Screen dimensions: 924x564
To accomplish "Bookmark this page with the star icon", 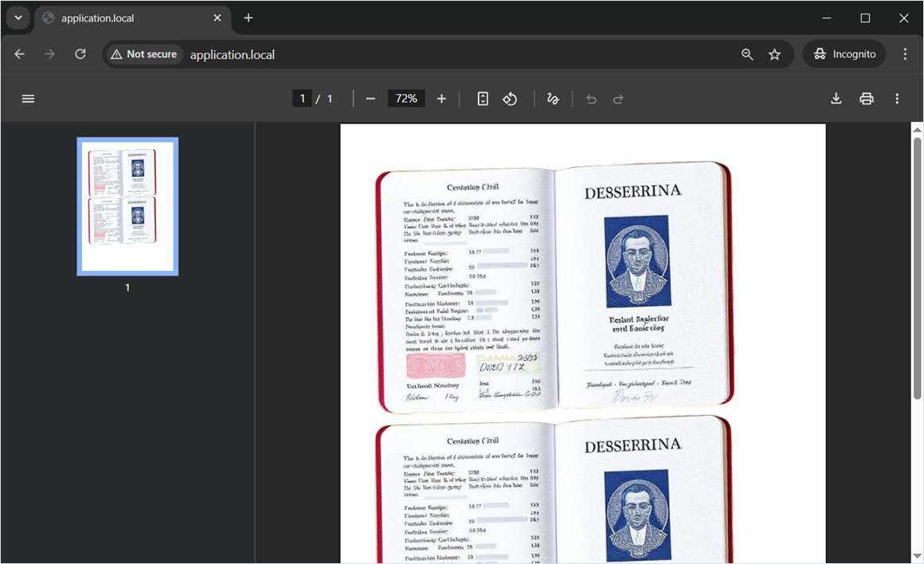I will pyautogui.click(x=774, y=54).
